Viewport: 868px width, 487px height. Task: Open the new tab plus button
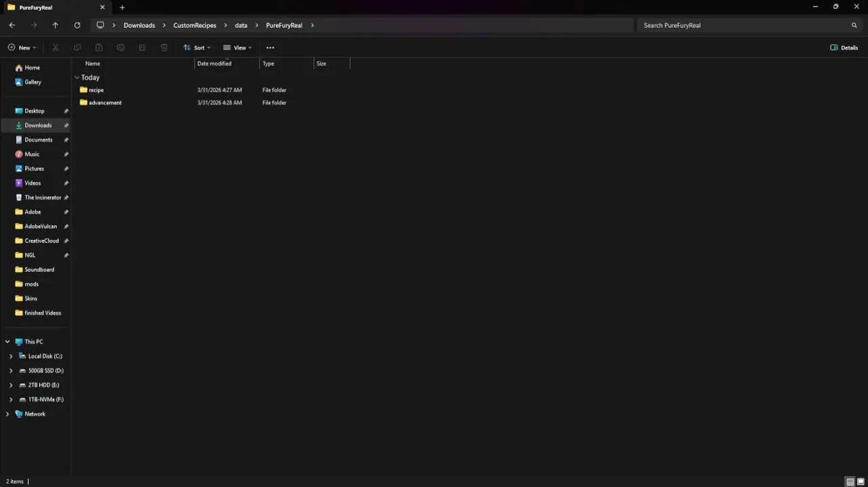pos(122,7)
